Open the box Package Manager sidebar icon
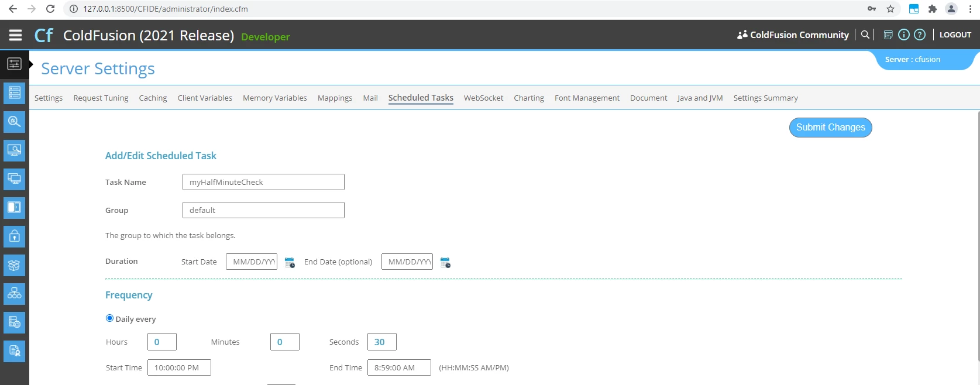980x385 pixels. point(14,265)
